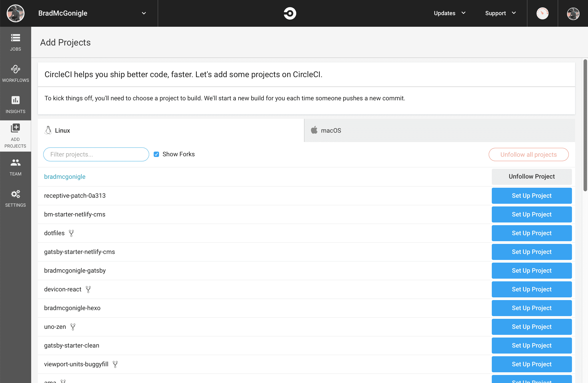Expand the BradMcGonigle account dropdown
588x383 pixels.
point(144,13)
